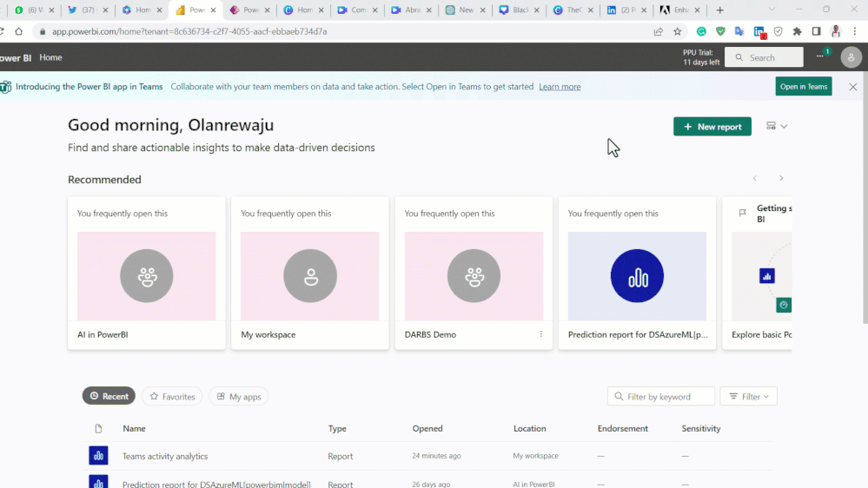Image resolution: width=868 pixels, height=488 pixels.
Task: Expand the browser tab search chevron
Action: (772, 10)
